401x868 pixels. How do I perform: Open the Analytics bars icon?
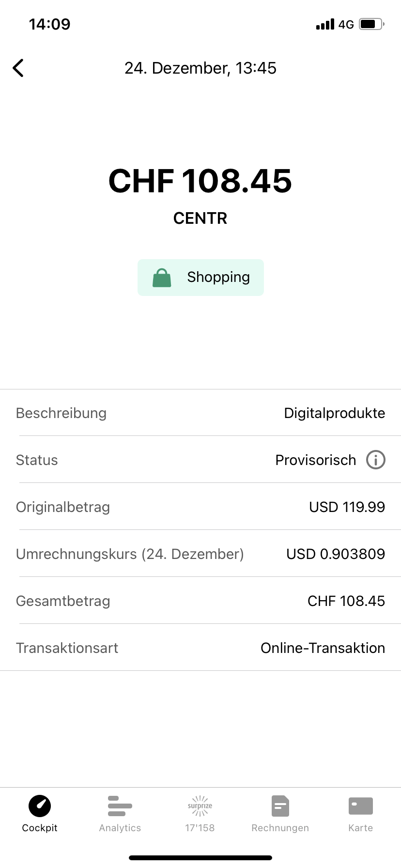tap(120, 806)
